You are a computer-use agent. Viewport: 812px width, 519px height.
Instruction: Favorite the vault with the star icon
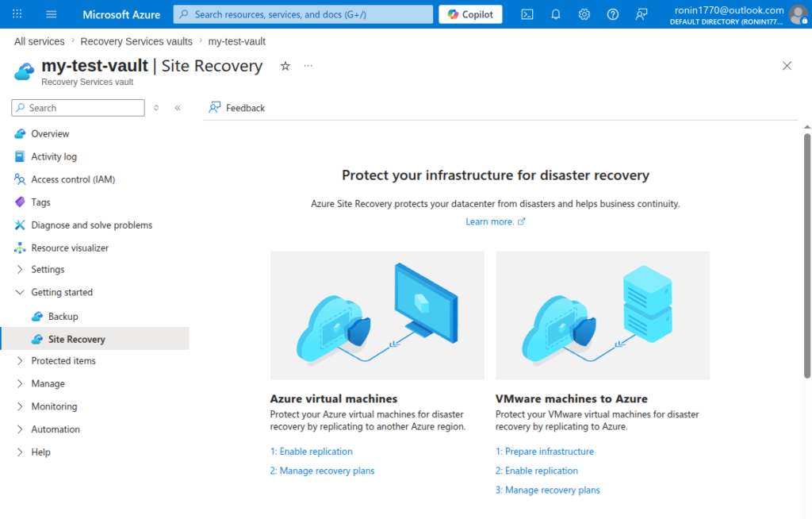pos(285,66)
